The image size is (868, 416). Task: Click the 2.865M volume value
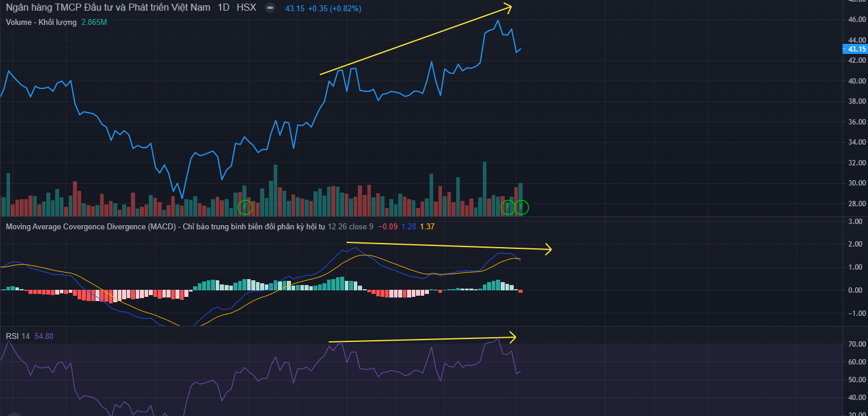tap(94, 22)
